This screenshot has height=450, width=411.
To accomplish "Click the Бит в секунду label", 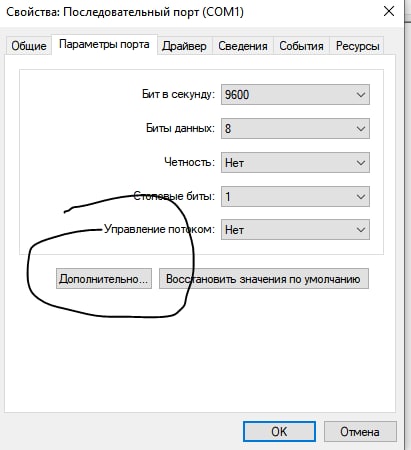I will coord(178,94).
